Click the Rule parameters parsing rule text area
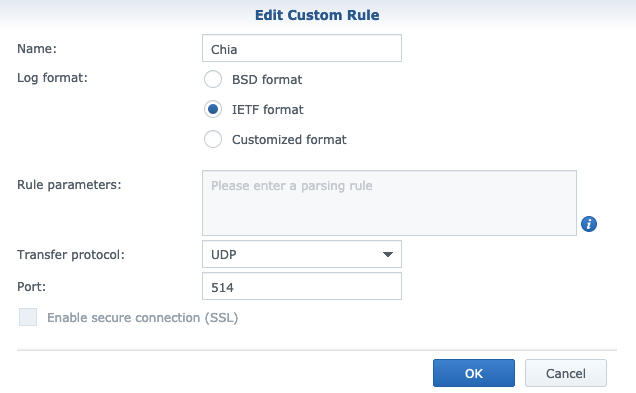This screenshot has width=636, height=393. pyautogui.click(x=389, y=203)
